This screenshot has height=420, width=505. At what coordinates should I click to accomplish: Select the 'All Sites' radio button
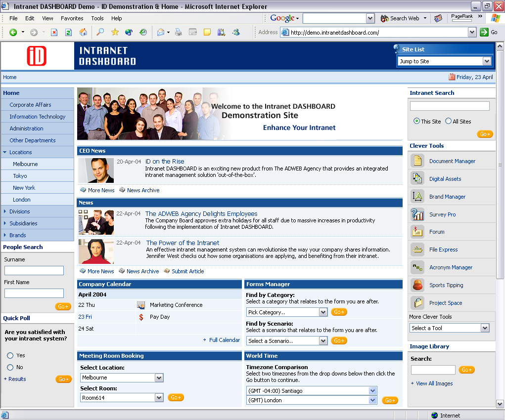click(x=449, y=121)
